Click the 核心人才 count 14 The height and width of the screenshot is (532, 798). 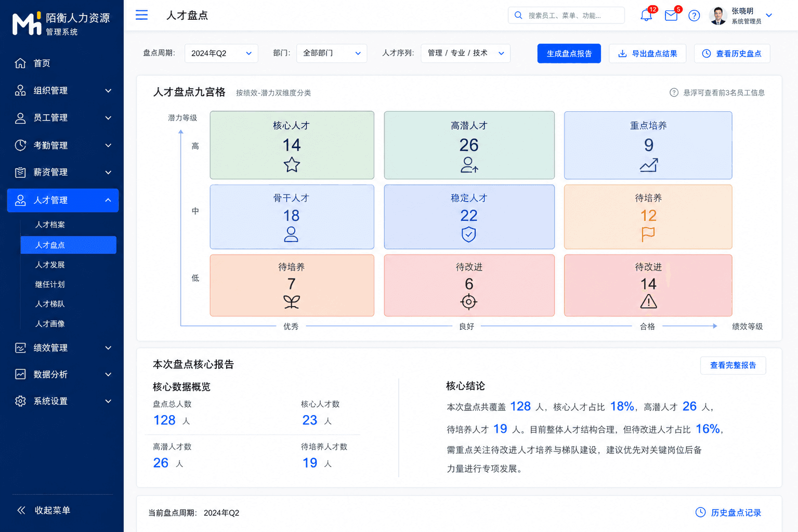[292, 145]
